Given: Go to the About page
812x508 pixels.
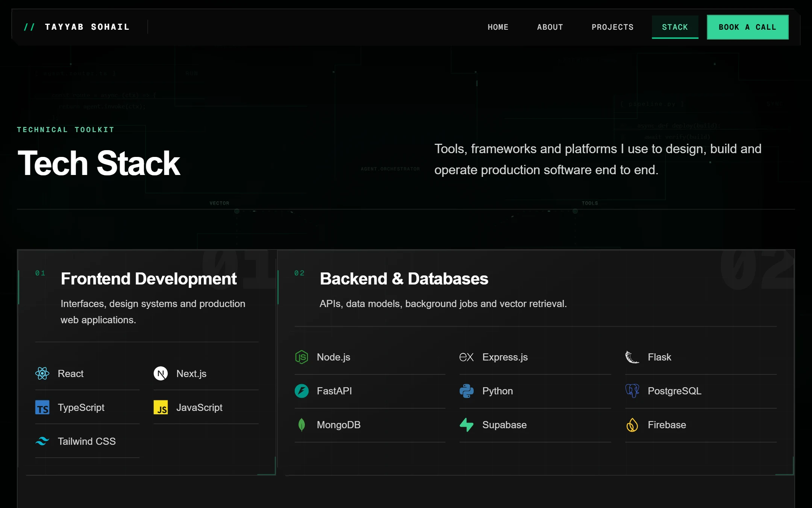Looking at the screenshot, I should pyautogui.click(x=550, y=27).
